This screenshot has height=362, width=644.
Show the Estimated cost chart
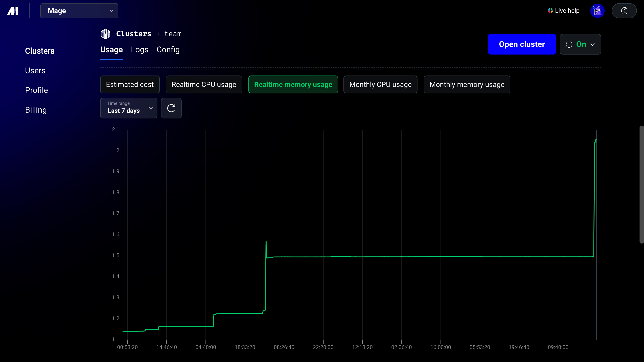point(130,84)
